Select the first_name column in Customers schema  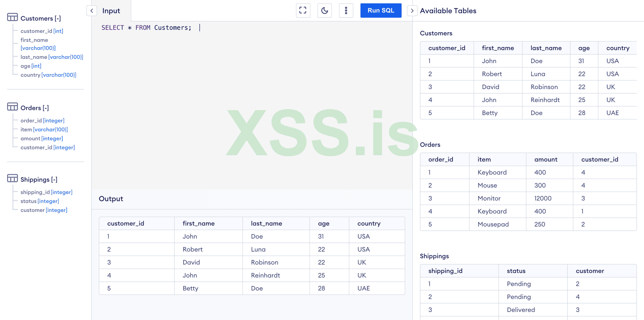click(34, 40)
